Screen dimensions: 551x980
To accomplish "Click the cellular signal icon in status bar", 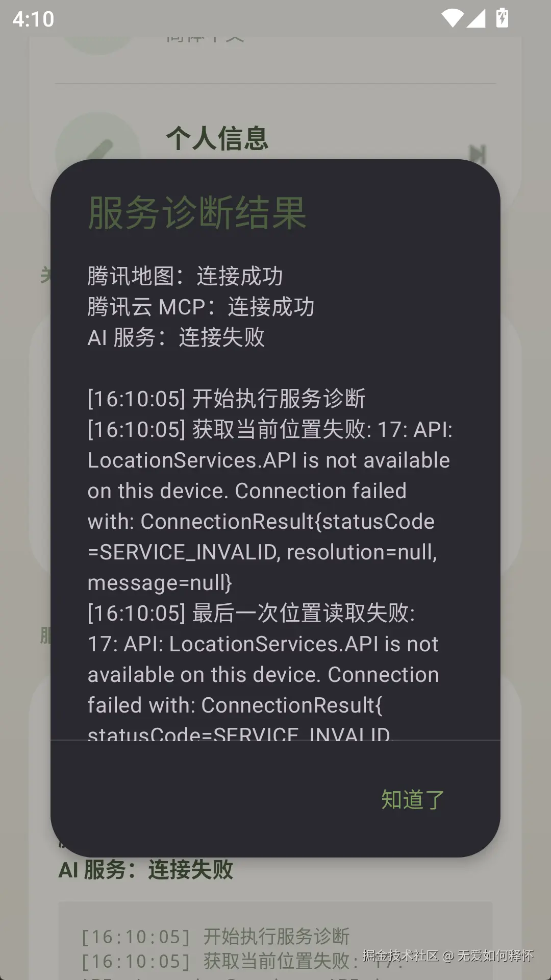I will 476,19.
